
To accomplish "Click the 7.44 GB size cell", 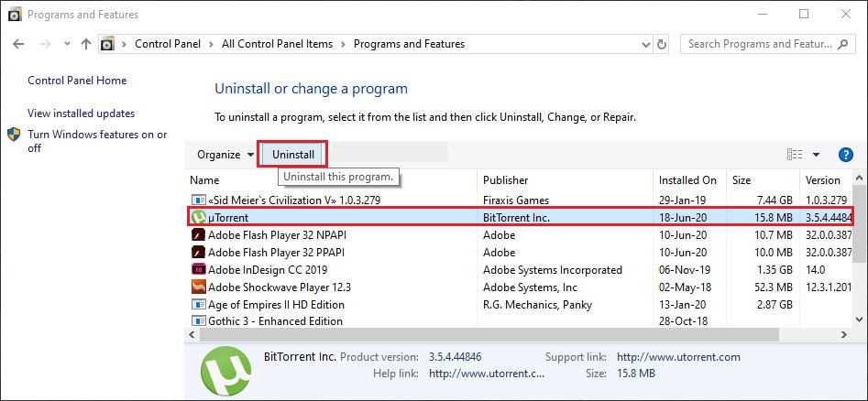I will tap(774, 200).
